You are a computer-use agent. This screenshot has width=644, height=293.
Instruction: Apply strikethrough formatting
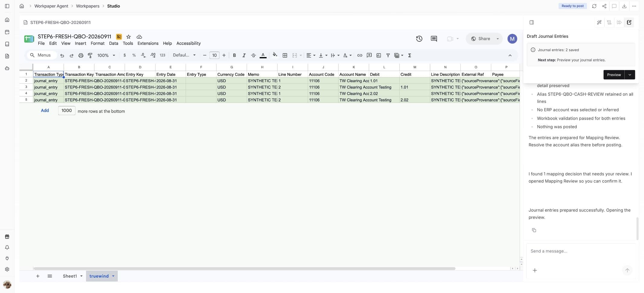point(253,55)
